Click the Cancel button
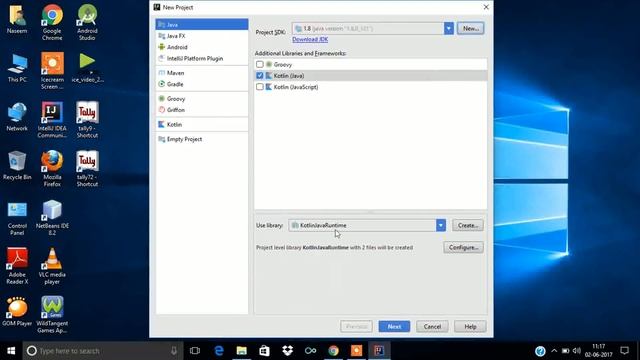Image resolution: width=640 pixels, height=360 pixels. pos(432,327)
